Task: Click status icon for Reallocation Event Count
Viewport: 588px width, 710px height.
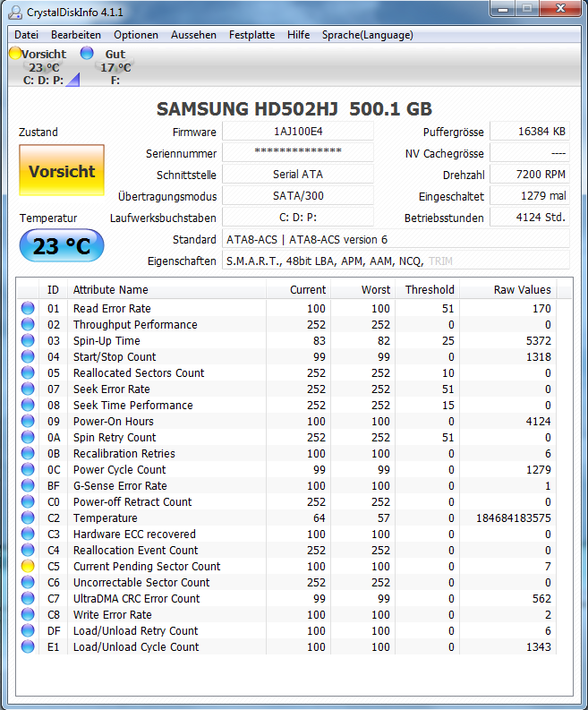Action: 28,550
